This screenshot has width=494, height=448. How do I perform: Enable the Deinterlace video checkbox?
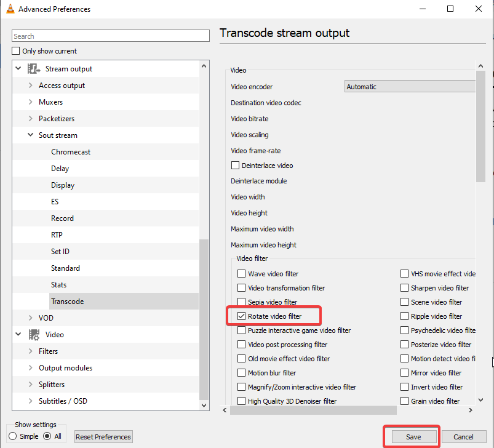[x=235, y=166]
